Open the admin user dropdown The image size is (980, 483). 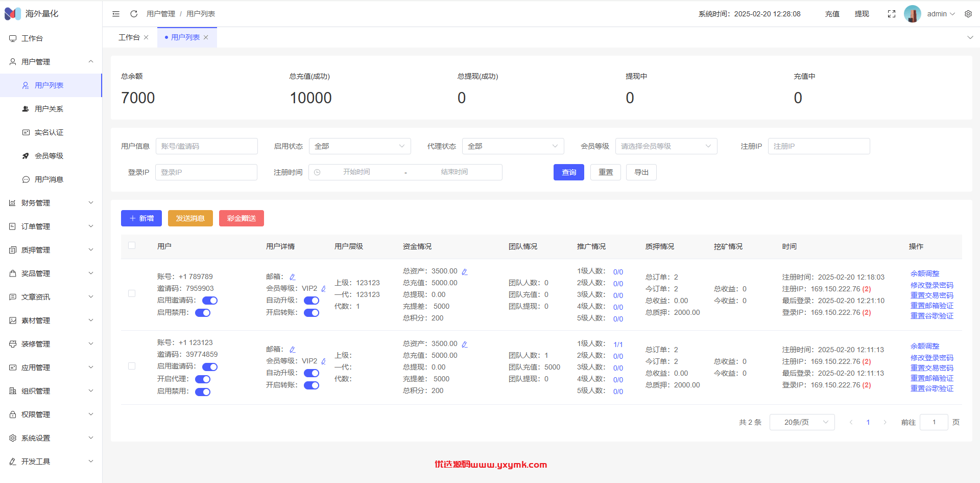pos(941,14)
